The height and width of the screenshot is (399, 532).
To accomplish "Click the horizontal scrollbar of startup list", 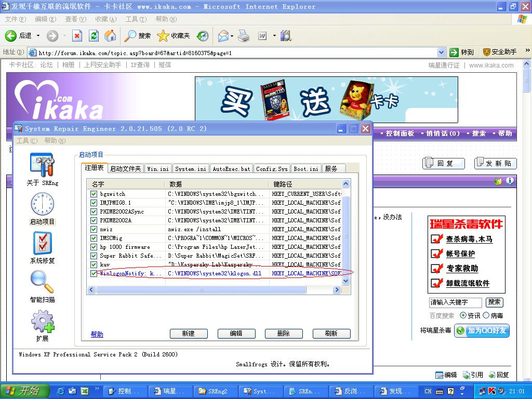I will (x=201, y=290).
